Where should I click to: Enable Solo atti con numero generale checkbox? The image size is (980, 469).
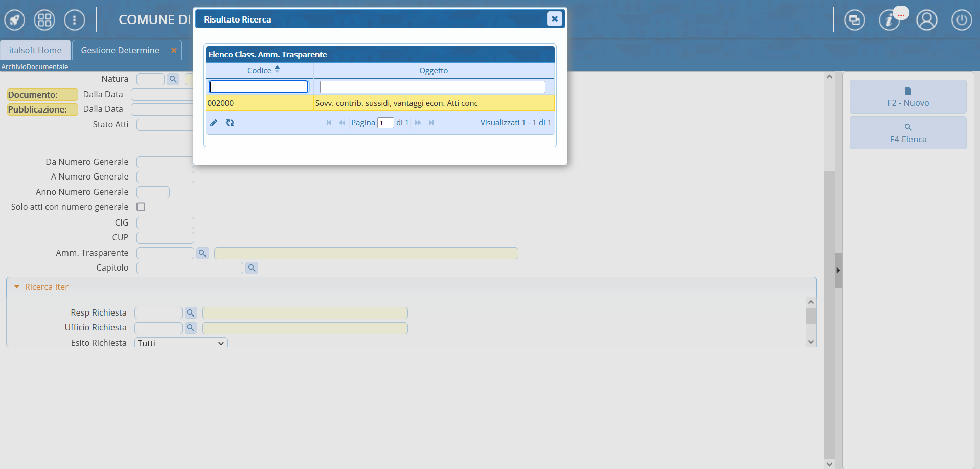coord(141,207)
